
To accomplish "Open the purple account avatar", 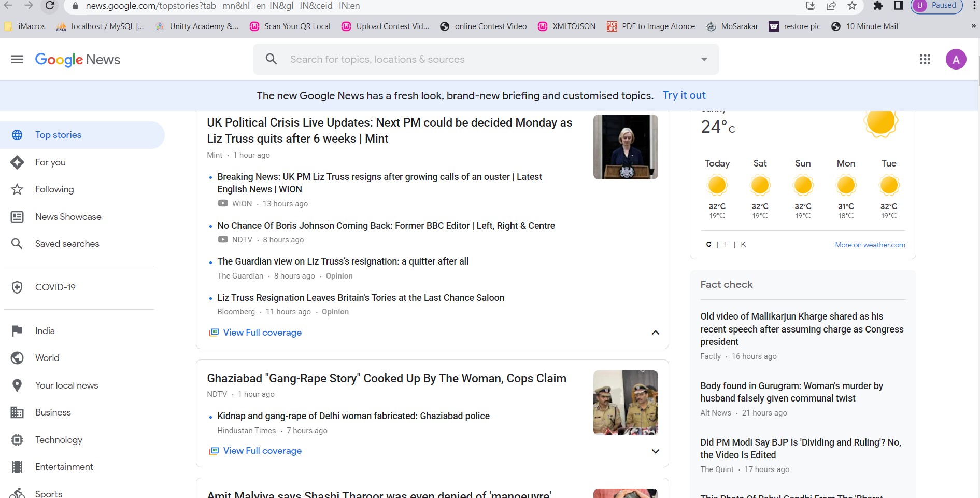I will [956, 59].
